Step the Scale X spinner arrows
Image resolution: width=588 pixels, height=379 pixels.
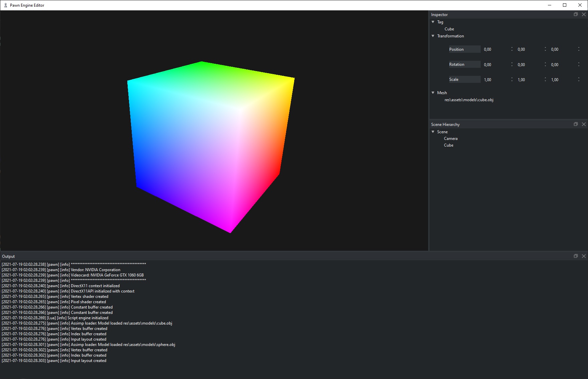coord(512,79)
